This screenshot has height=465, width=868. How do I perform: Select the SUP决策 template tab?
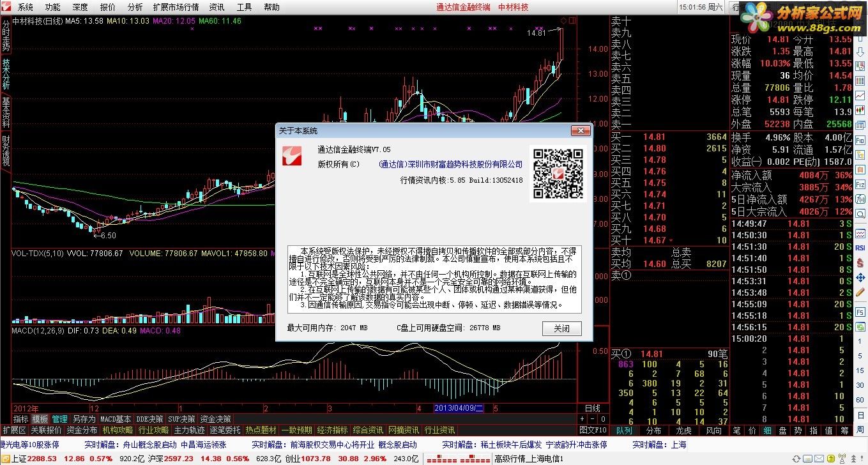182,419
